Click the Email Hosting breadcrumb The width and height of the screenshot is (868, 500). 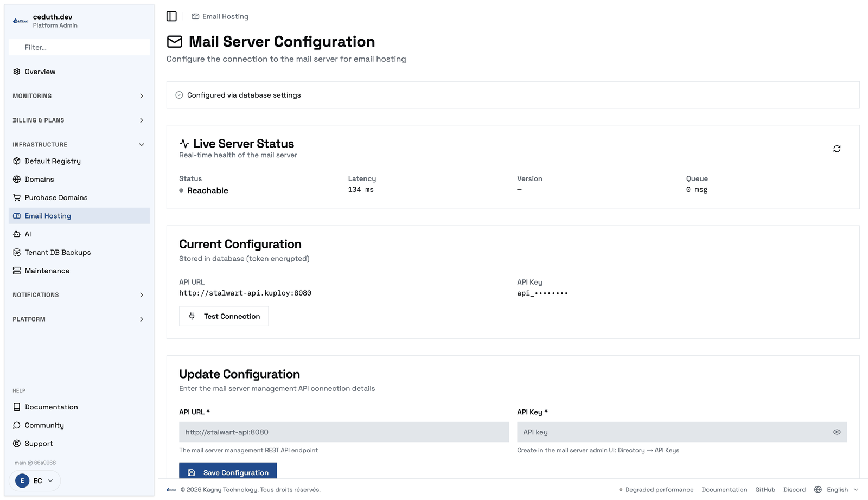click(x=220, y=16)
